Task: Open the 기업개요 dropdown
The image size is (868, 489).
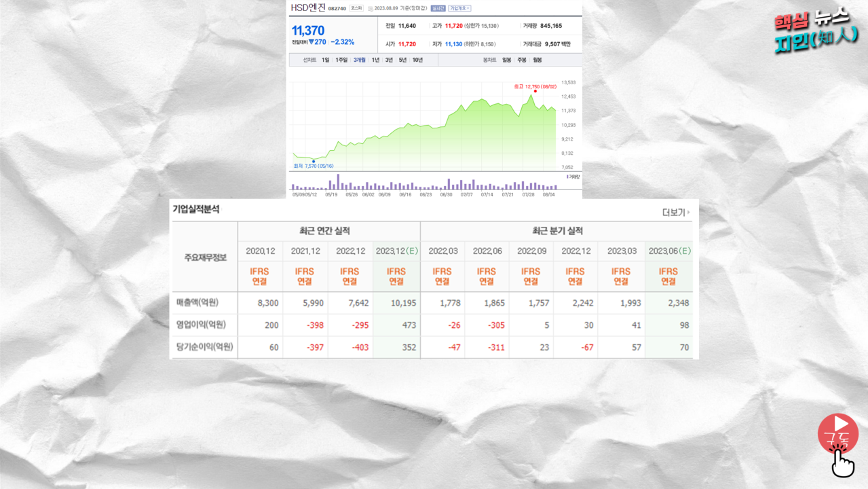Action: (459, 8)
